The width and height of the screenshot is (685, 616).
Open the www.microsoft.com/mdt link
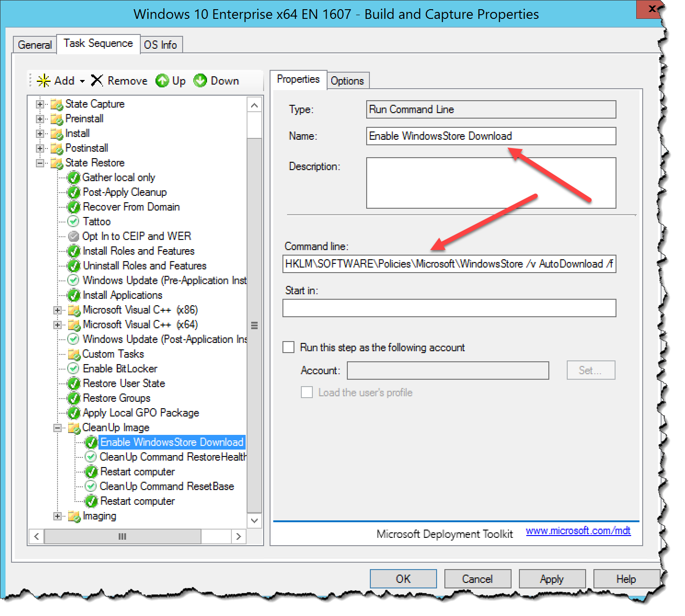pos(578,530)
